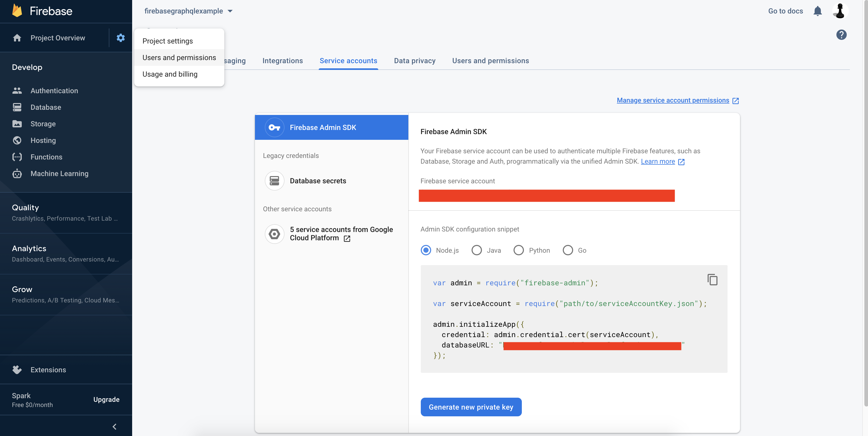Open Machine Learning in the sidebar
868x436 pixels.
[59, 173]
